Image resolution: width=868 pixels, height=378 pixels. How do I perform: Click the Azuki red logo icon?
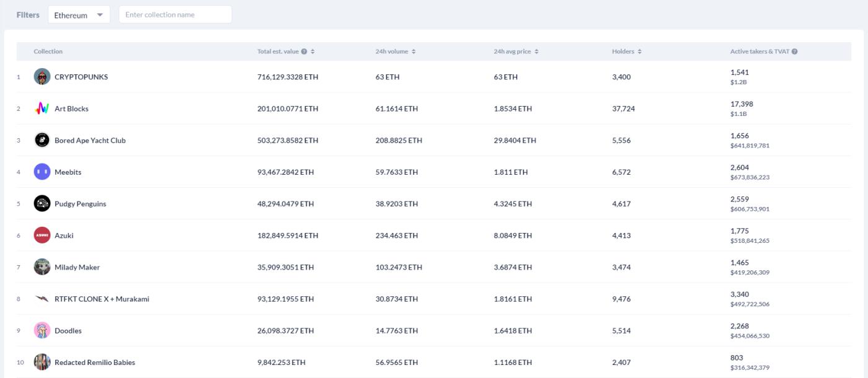42,235
